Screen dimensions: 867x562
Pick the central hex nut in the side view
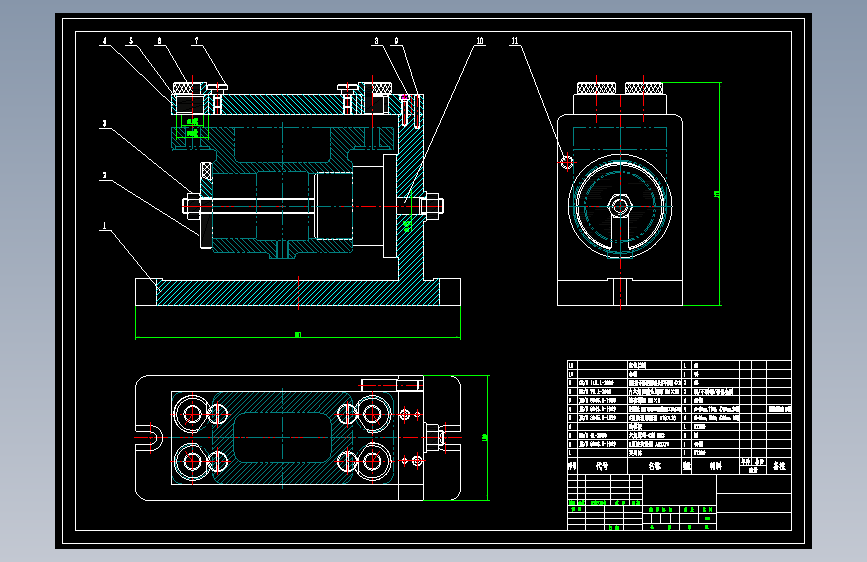pyautogui.click(x=620, y=206)
